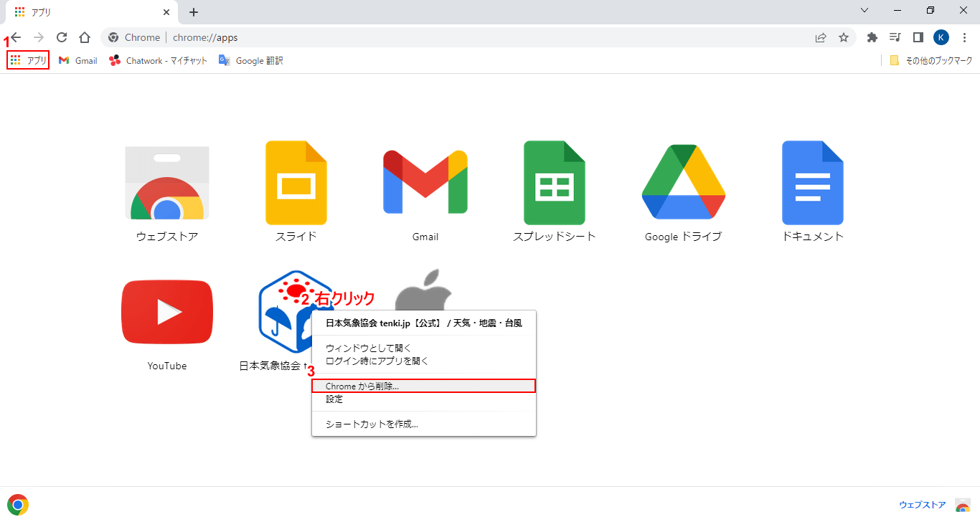Launch the Spreadsheet (スプレッドシート) app
980x522 pixels.
click(x=555, y=183)
